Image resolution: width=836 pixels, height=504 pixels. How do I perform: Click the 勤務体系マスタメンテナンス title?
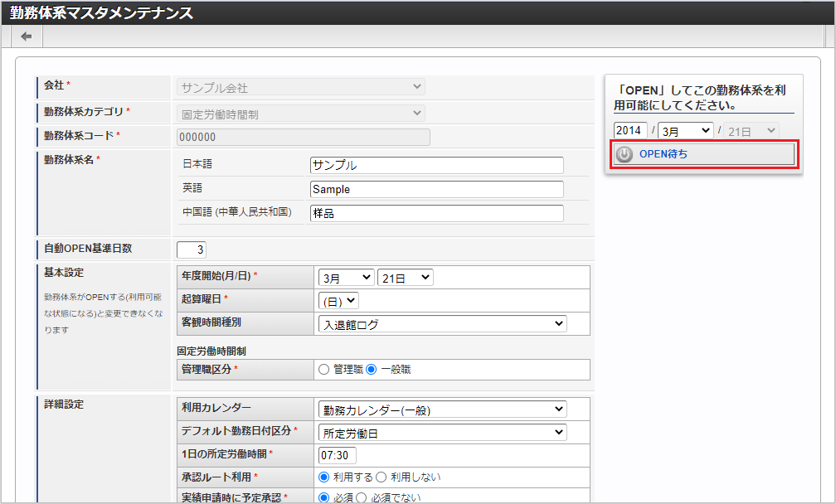point(101,12)
